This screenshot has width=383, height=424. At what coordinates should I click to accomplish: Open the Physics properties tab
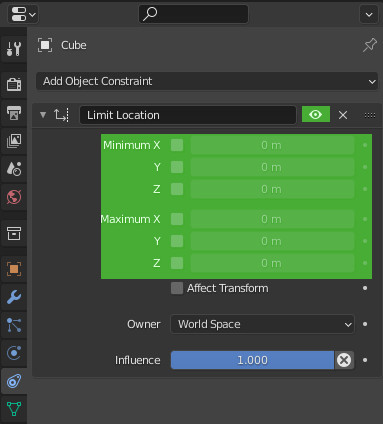click(x=14, y=353)
